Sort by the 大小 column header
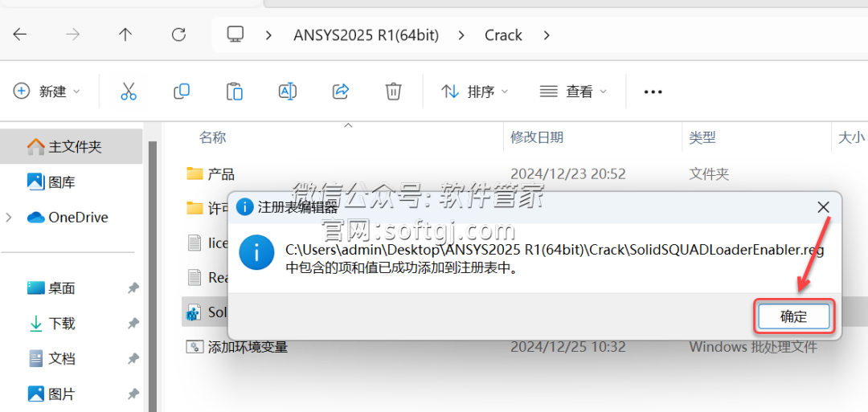 (x=851, y=137)
